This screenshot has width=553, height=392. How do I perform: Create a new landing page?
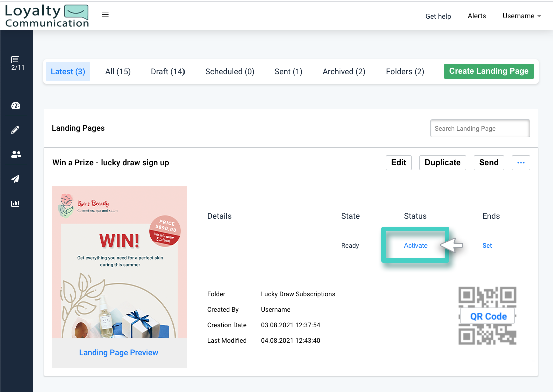pos(488,71)
